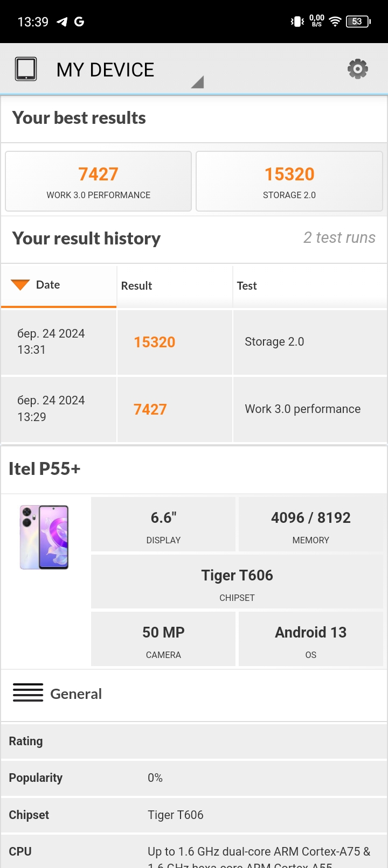Tap the Wi-Fi status icon
The width and height of the screenshot is (388, 868).
tap(335, 22)
